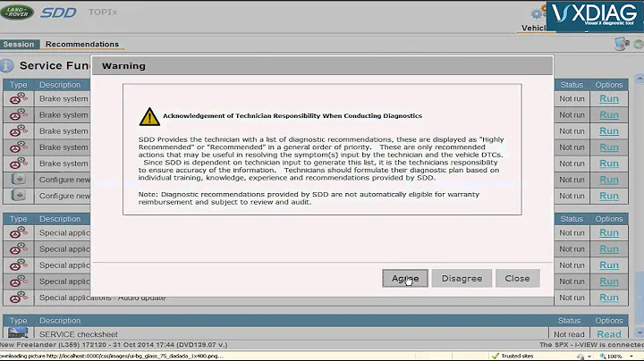Run the Special applications Audio update row

click(x=609, y=298)
